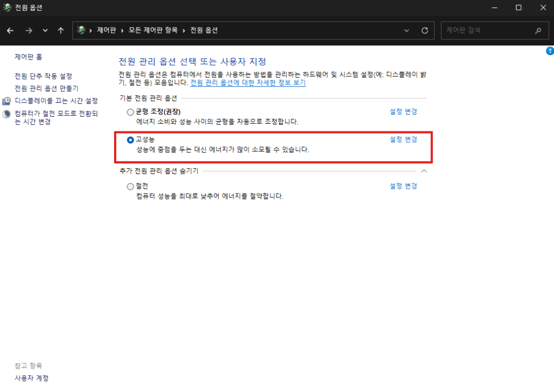Click the power meter icon in the address bar
This screenshot has width=554, height=392.
[x=80, y=30]
